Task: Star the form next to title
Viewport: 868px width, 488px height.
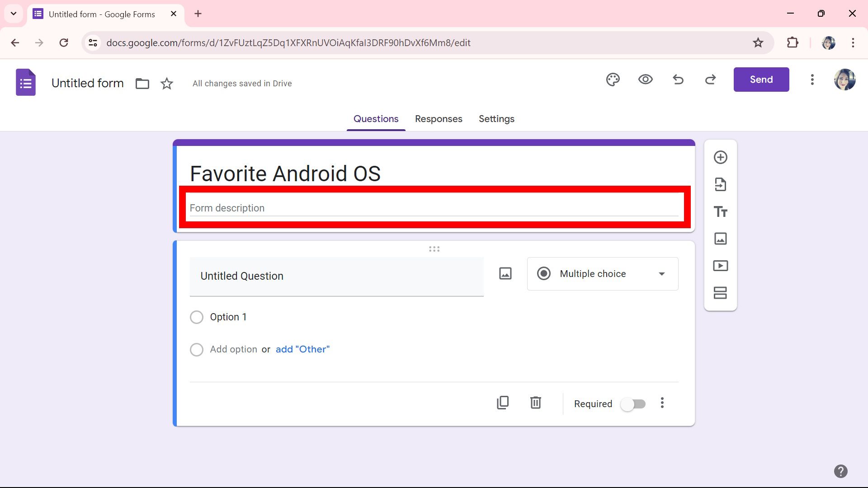Action: point(167,84)
